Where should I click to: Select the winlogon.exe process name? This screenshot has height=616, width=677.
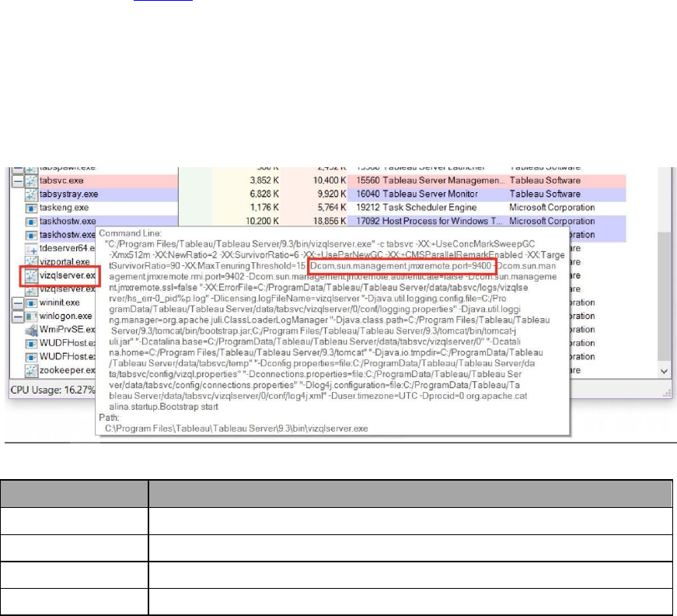tap(65, 317)
